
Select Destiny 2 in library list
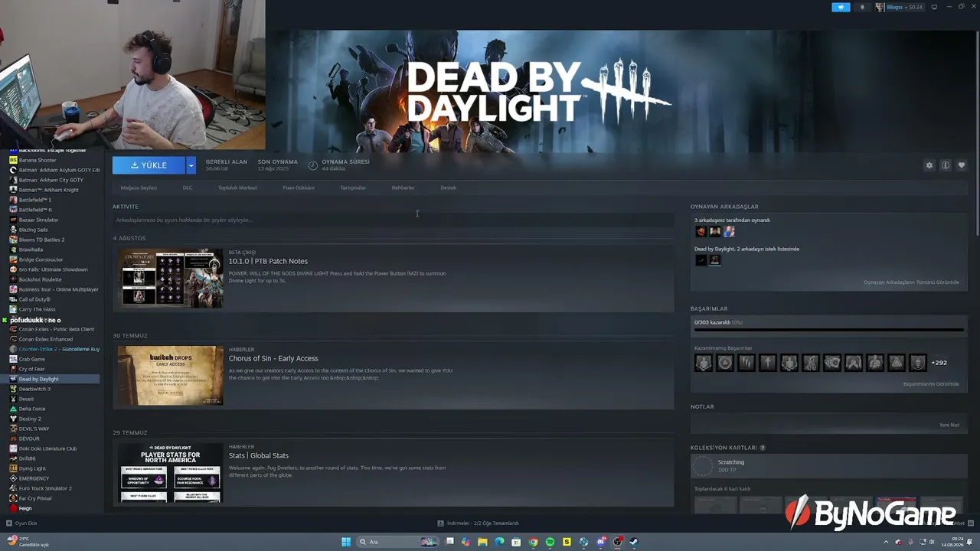tap(30, 419)
